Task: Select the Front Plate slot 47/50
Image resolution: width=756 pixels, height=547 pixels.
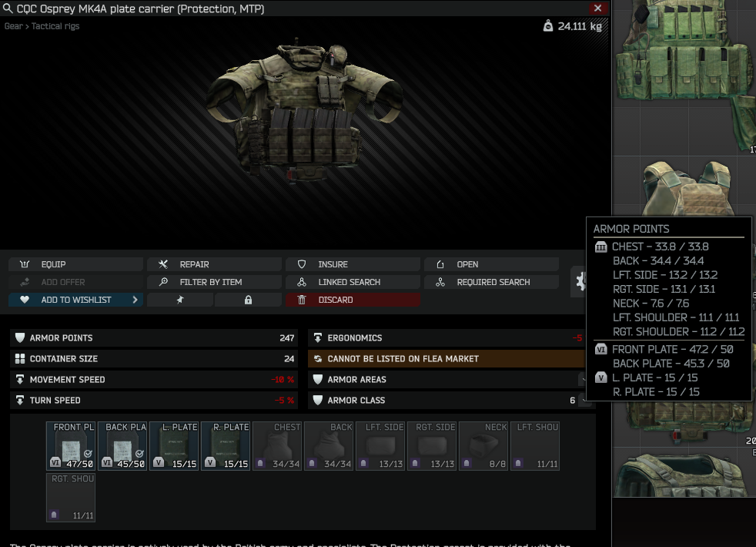Action: tap(71, 446)
